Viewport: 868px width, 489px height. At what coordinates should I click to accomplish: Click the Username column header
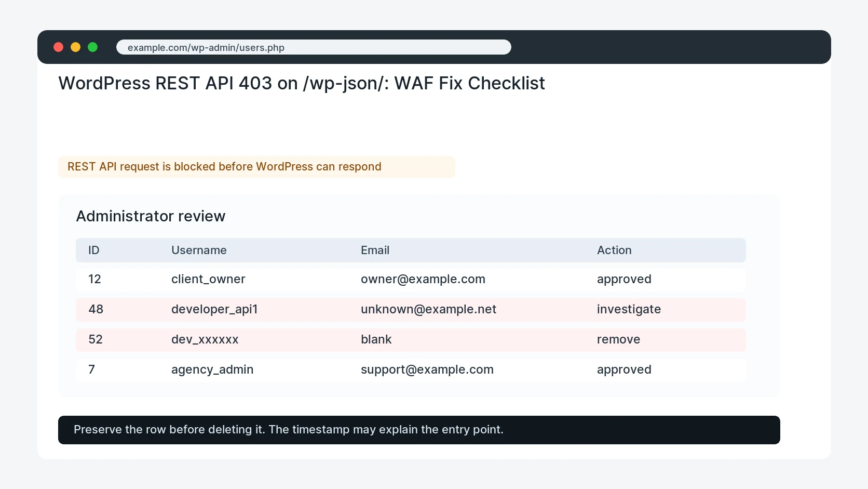pyautogui.click(x=199, y=250)
